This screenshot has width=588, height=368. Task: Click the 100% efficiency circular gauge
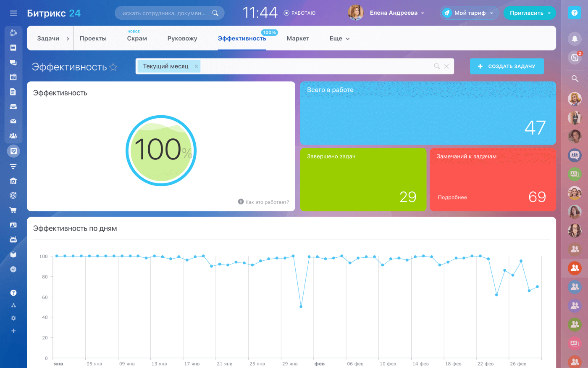pyautogui.click(x=161, y=151)
